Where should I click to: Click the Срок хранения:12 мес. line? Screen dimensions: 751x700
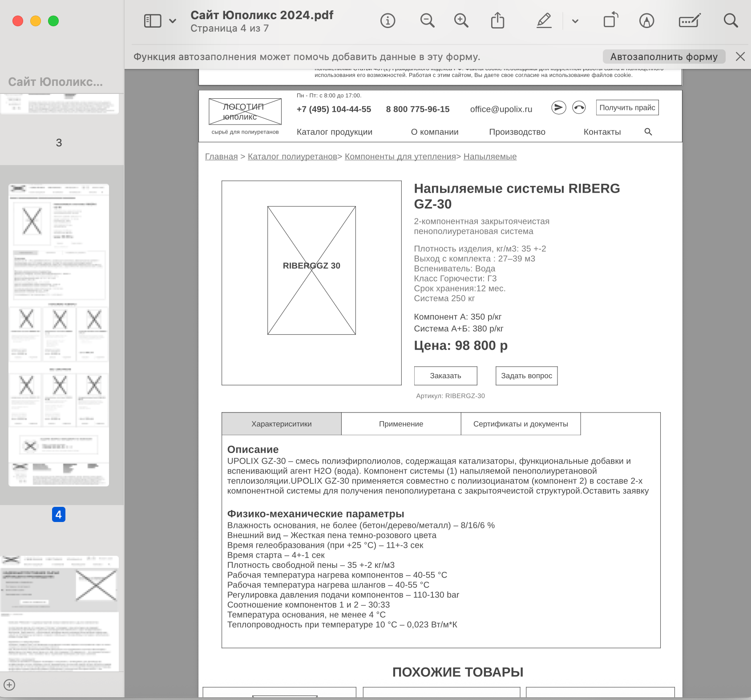(460, 288)
